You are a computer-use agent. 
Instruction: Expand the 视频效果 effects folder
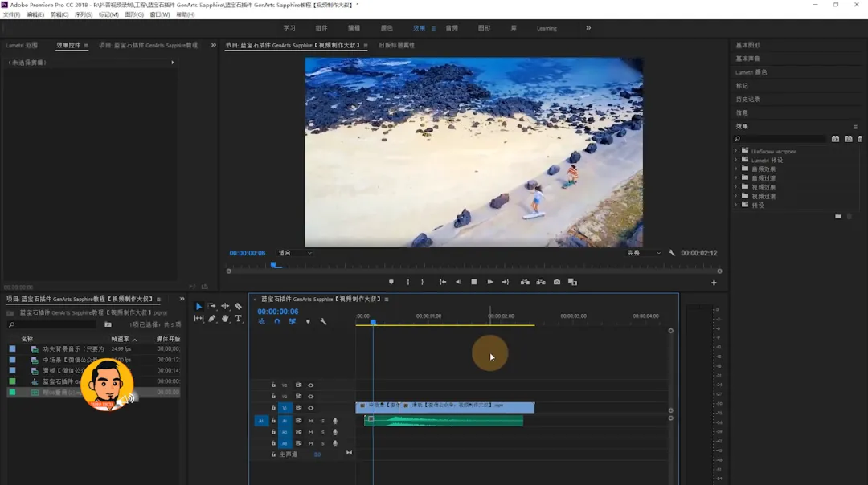pos(735,187)
